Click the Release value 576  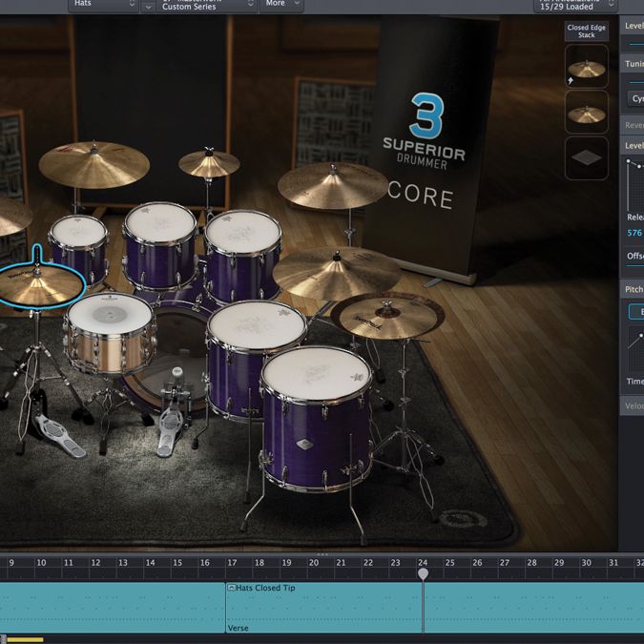click(634, 233)
